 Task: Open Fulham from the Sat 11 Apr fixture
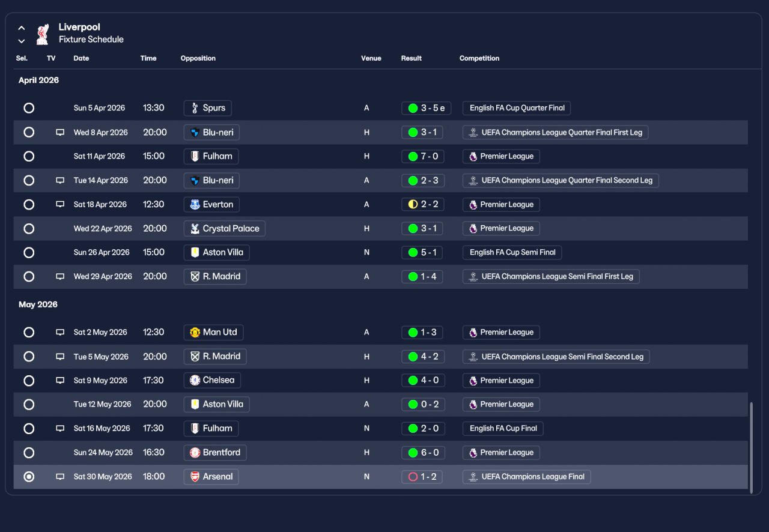pyautogui.click(x=211, y=156)
